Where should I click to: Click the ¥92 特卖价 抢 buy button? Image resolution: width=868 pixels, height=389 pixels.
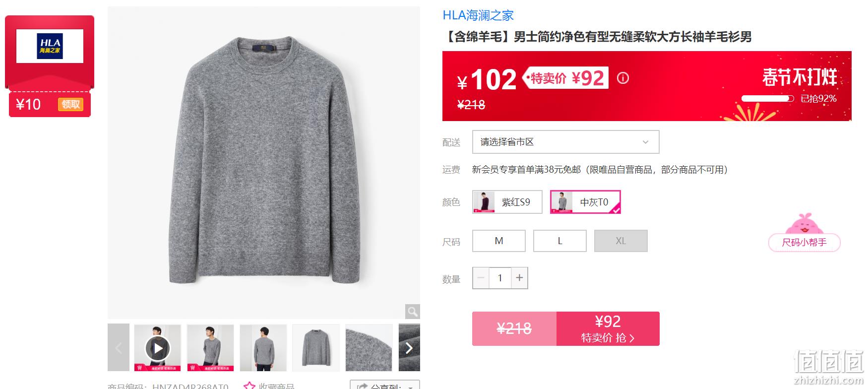(608, 328)
